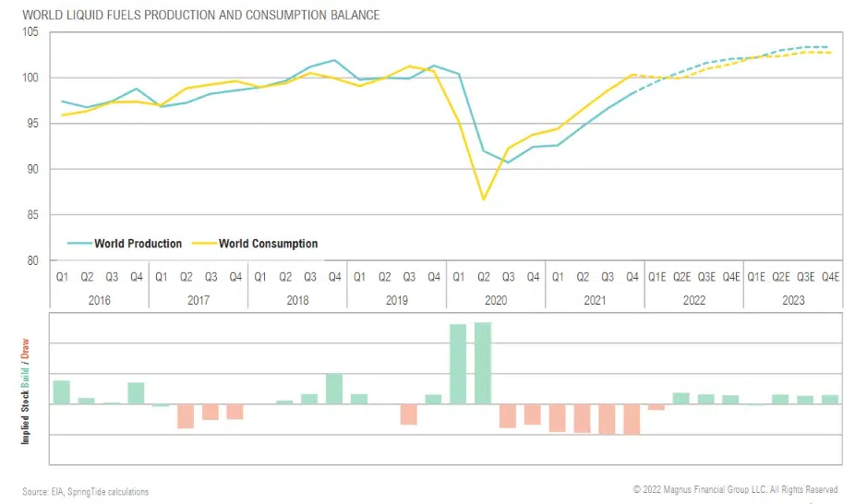This screenshot has height=504, width=855.
Task: Select the 2020 year label
Action: [496, 300]
